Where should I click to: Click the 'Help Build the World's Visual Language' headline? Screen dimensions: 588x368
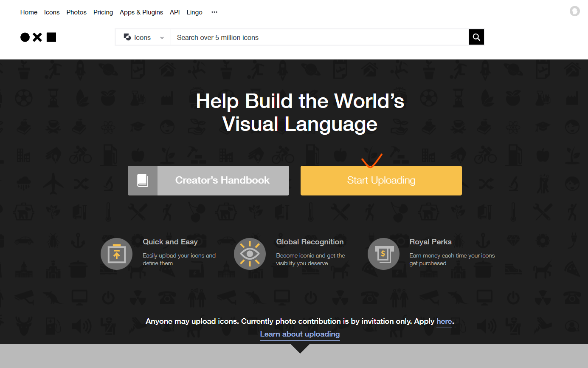pyautogui.click(x=300, y=113)
